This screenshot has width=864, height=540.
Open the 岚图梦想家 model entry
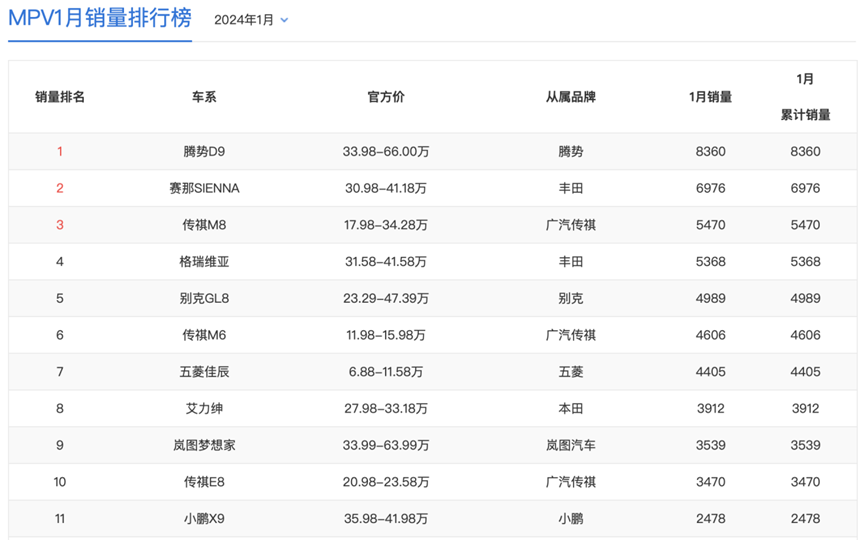pos(204,445)
